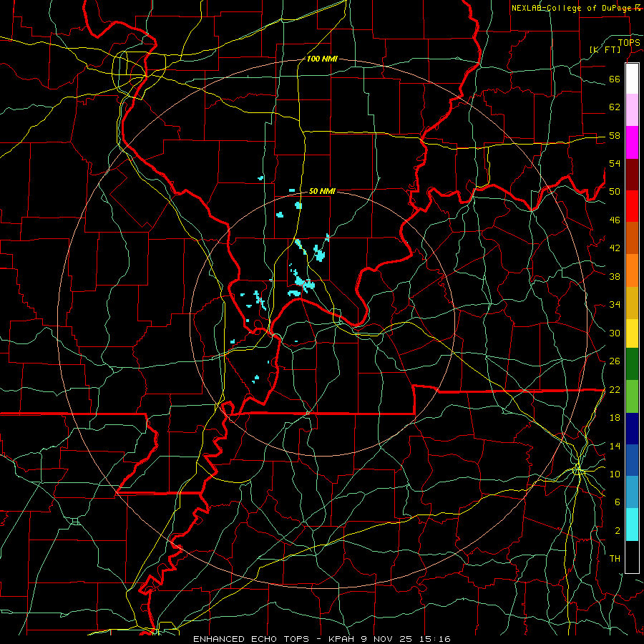Screen dimensions: 644x644
Task: Select the 22 legend value
Action: coord(615,389)
